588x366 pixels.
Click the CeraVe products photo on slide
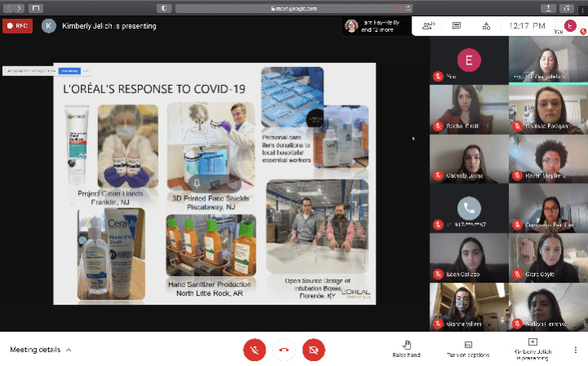pyautogui.click(x=111, y=254)
